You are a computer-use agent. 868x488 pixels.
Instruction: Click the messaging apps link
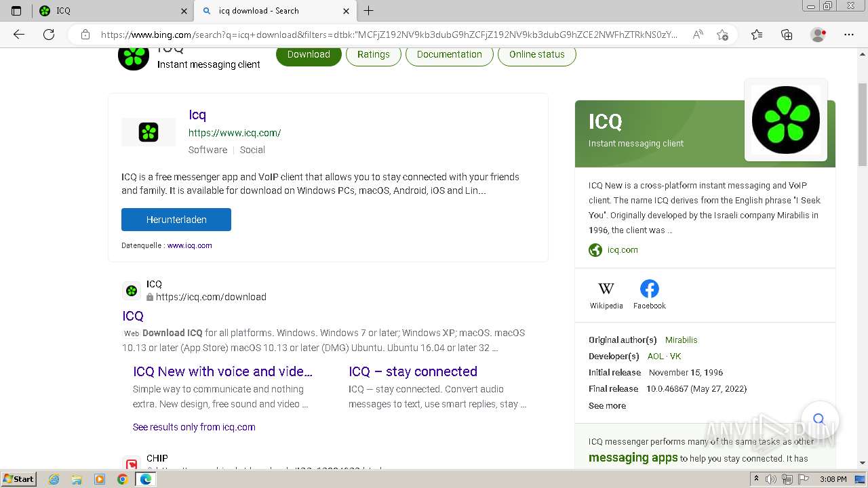coord(633,458)
